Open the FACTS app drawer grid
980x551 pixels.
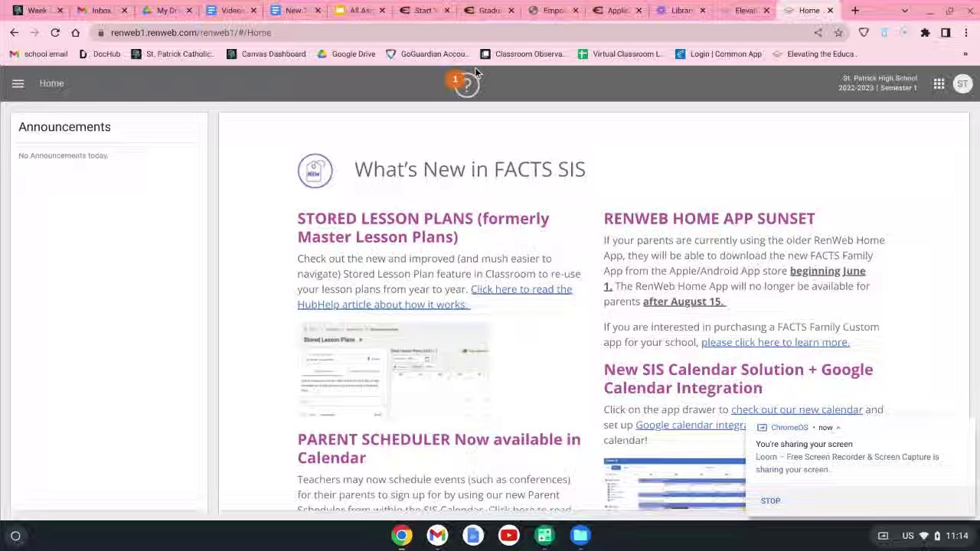[x=939, y=83]
